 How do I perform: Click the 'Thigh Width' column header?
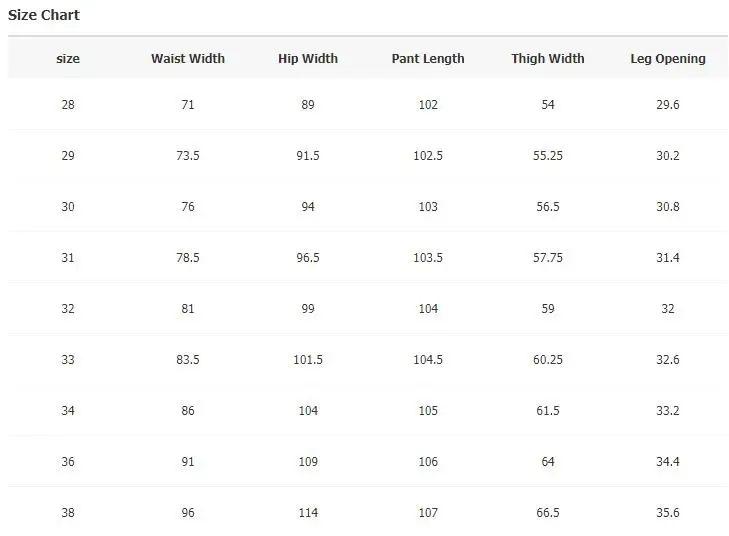548,59
